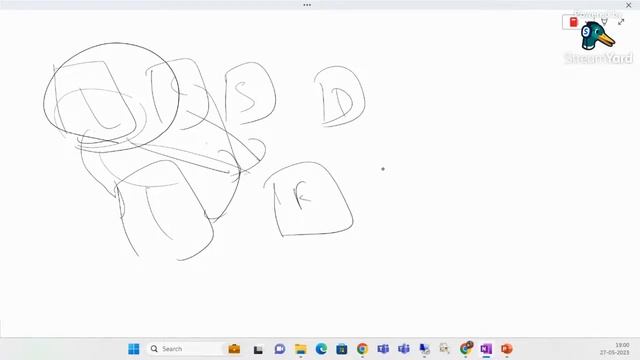Pick the highlighter pen tool icon
This screenshot has height=360, width=640.
click(604, 22)
